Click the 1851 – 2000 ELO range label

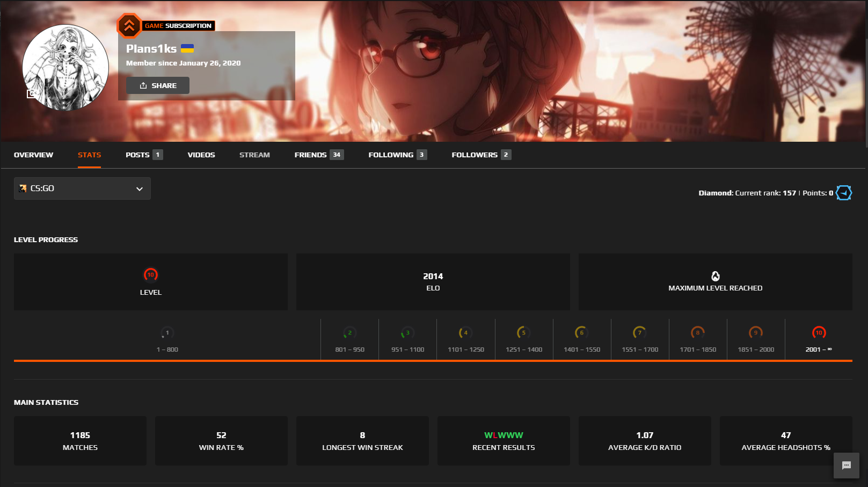(756, 350)
